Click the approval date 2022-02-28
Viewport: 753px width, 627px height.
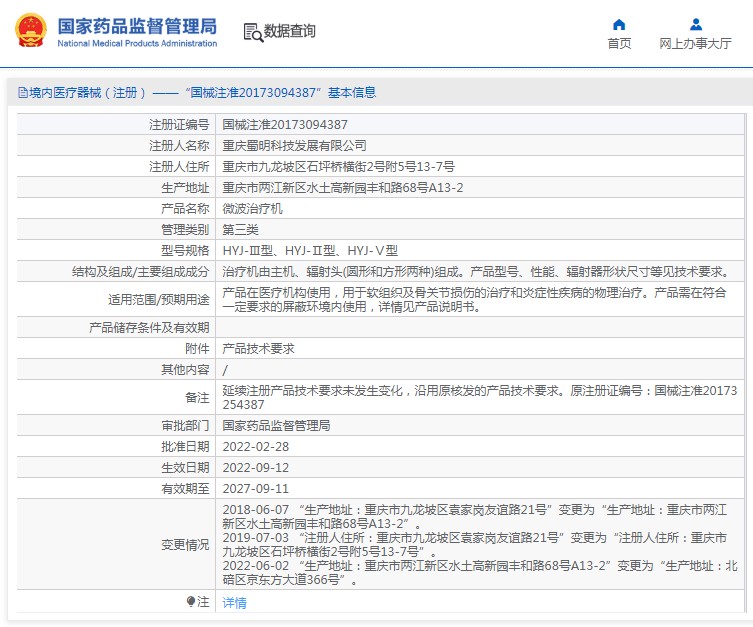[255, 446]
